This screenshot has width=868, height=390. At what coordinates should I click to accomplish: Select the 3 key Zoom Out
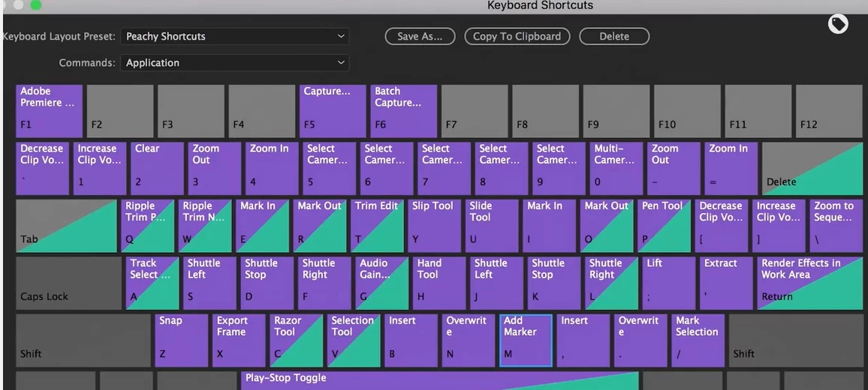click(x=215, y=169)
